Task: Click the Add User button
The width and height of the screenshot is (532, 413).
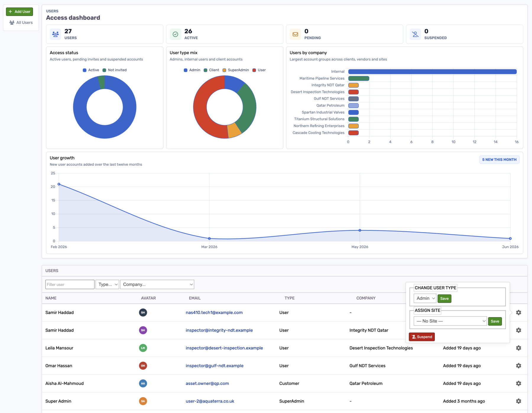Action: (20, 12)
